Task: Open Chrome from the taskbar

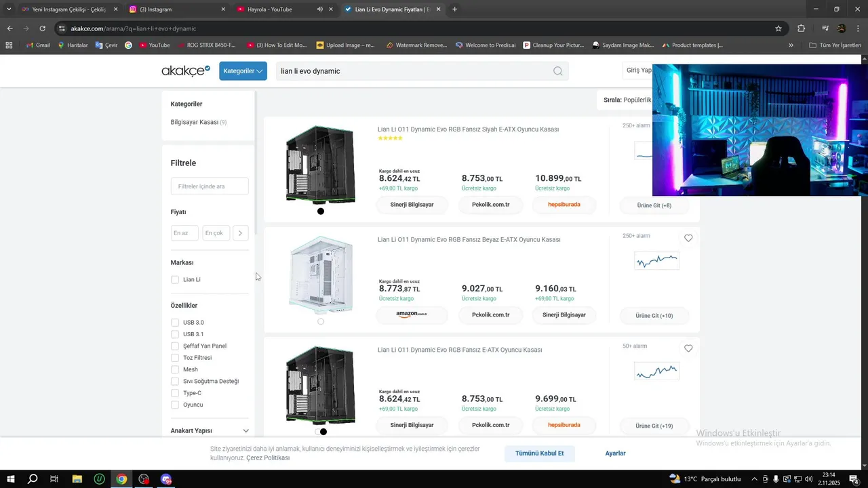Action: pos(121,479)
